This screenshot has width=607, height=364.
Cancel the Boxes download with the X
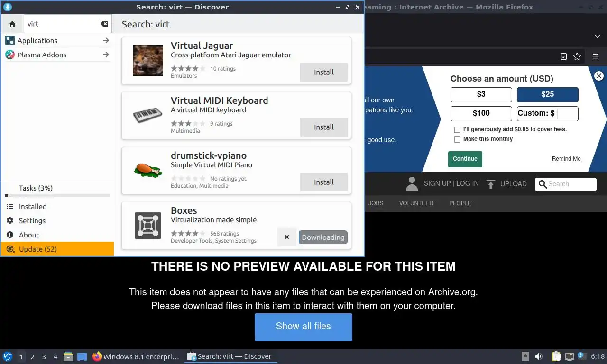tap(287, 237)
